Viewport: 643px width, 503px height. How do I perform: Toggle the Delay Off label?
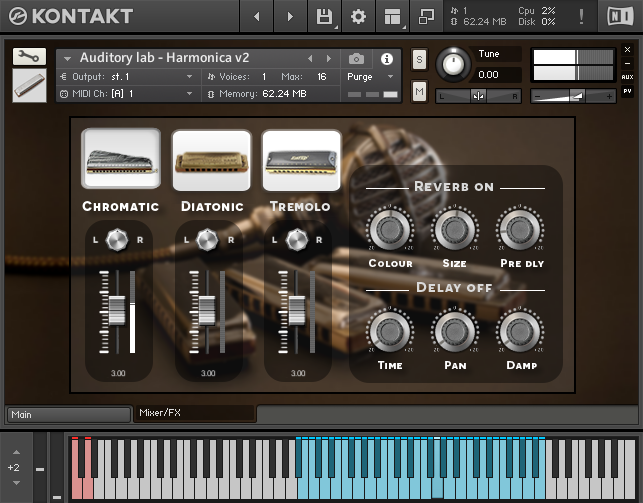pyautogui.click(x=454, y=288)
